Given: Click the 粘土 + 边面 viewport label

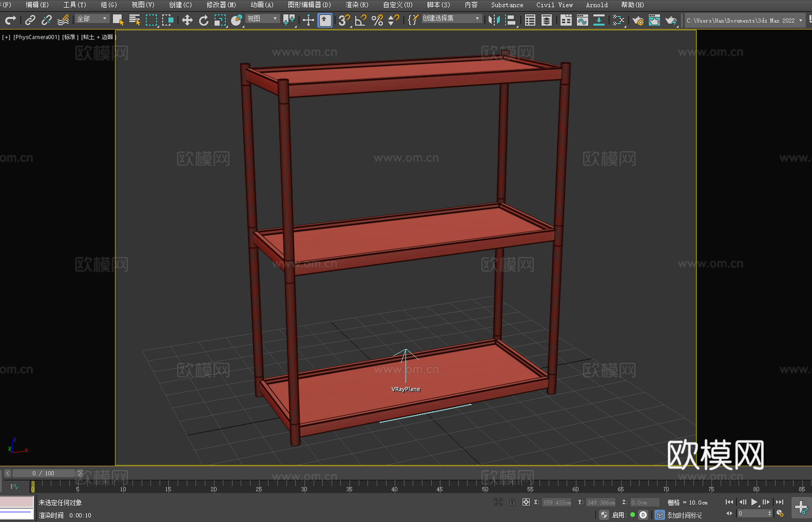Looking at the screenshot, I should coord(98,37).
